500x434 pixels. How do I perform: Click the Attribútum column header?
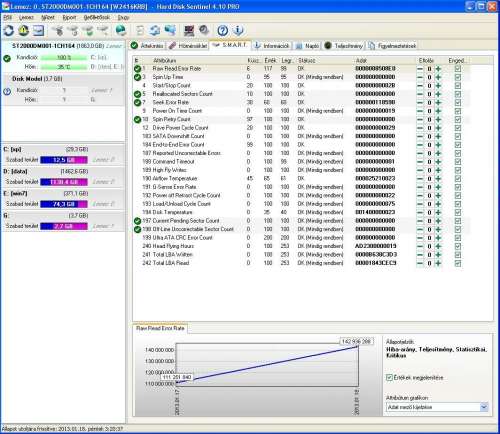[165, 60]
